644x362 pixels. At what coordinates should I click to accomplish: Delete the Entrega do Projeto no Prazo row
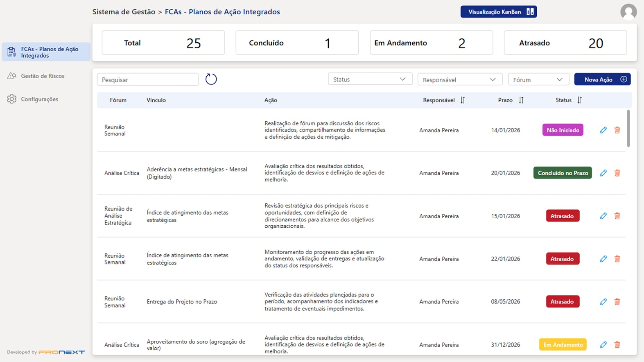tap(617, 302)
